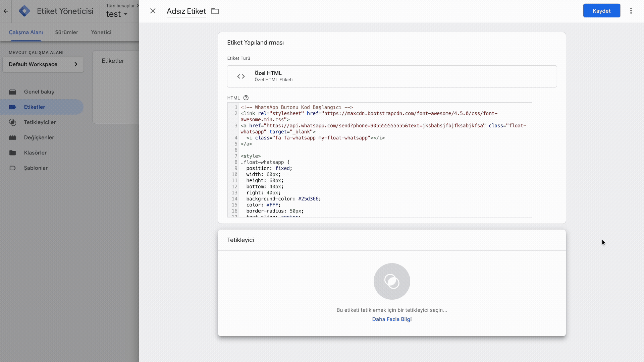This screenshot has width=644, height=362.
Task: Click the empty trigger circle icon
Action: 392,281
